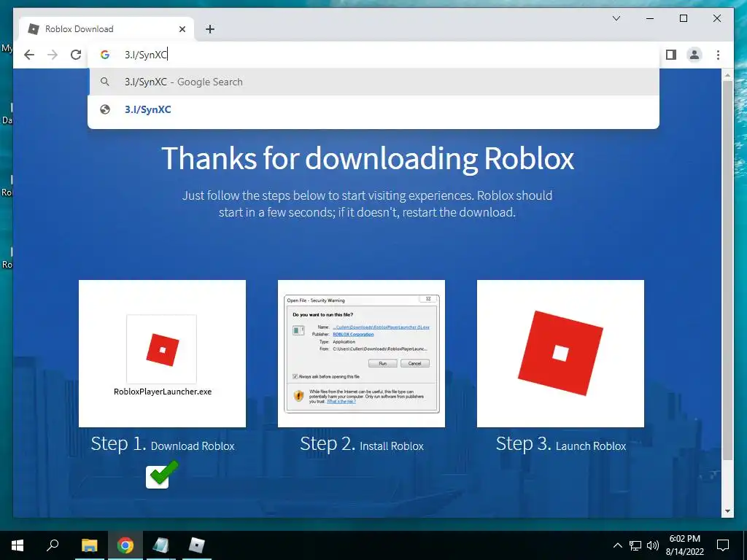Click the 'Step 3. Launch Roblox' text
Viewport: 747px width, 560px height.
[x=561, y=444]
